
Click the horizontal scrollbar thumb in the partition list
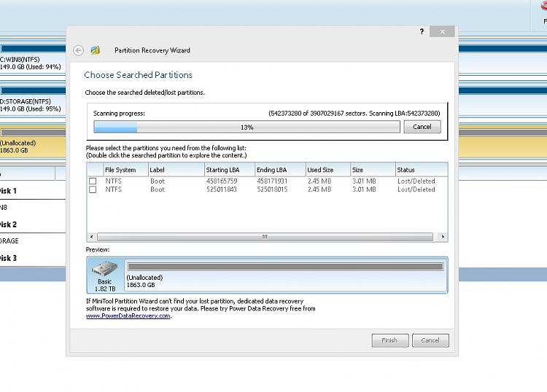[x=265, y=237]
